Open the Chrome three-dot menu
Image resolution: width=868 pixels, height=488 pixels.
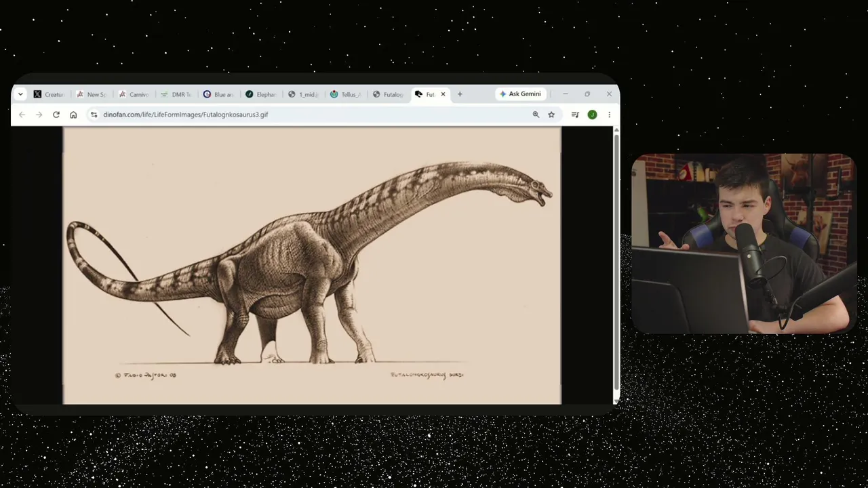coord(609,115)
